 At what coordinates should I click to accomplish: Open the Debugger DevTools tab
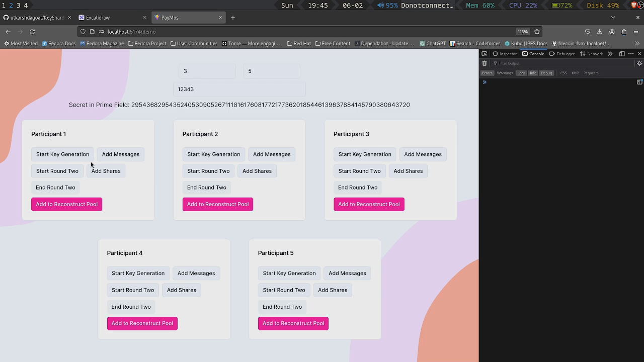click(562, 54)
